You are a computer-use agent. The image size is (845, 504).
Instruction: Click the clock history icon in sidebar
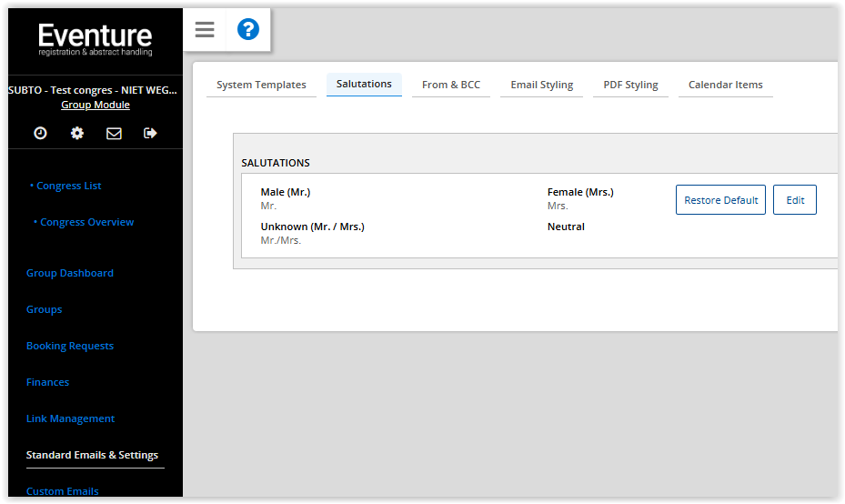40,133
